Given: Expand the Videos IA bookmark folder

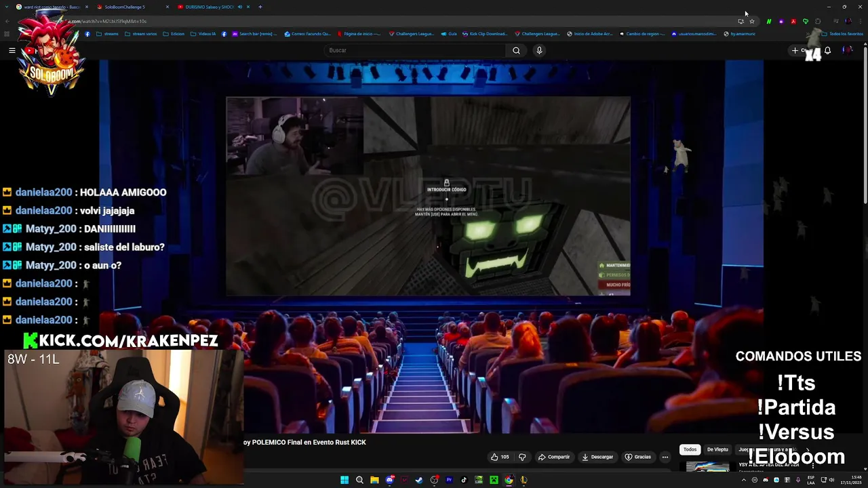Looking at the screenshot, I should [x=203, y=34].
